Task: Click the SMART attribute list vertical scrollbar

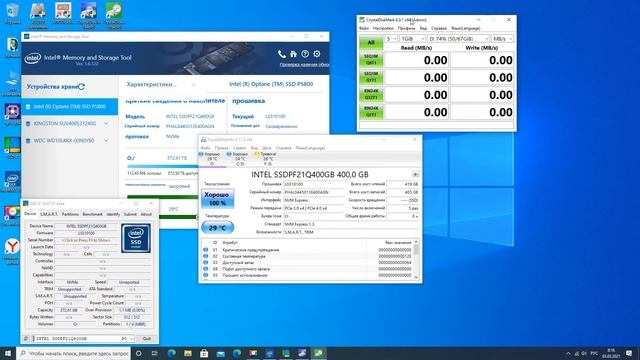Action: tap(416, 260)
